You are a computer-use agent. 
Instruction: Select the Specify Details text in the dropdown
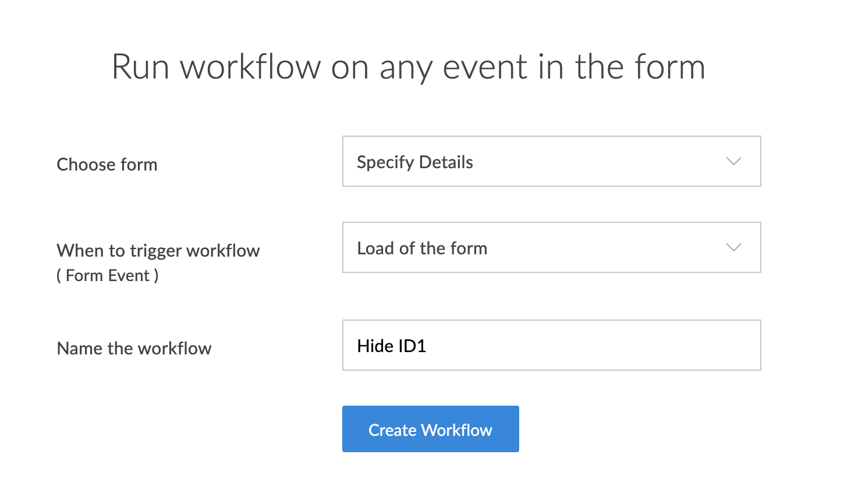(414, 162)
